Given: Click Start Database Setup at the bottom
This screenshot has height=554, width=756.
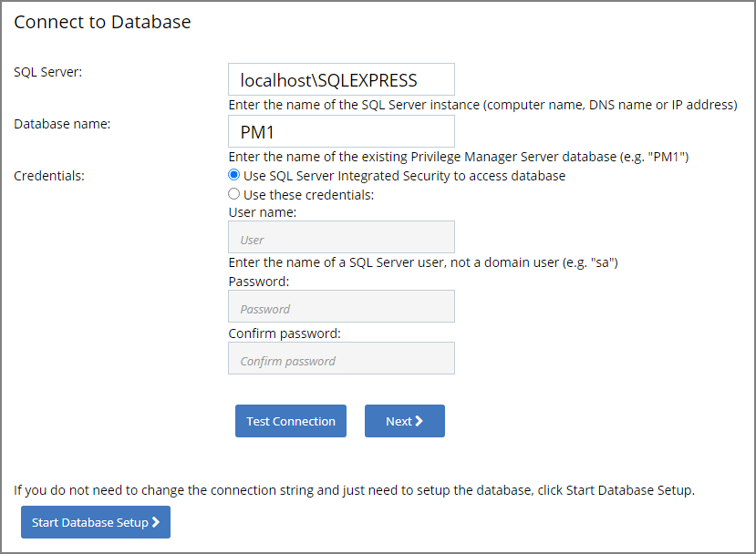Looking at the screenshot, I should pos(95,522).
